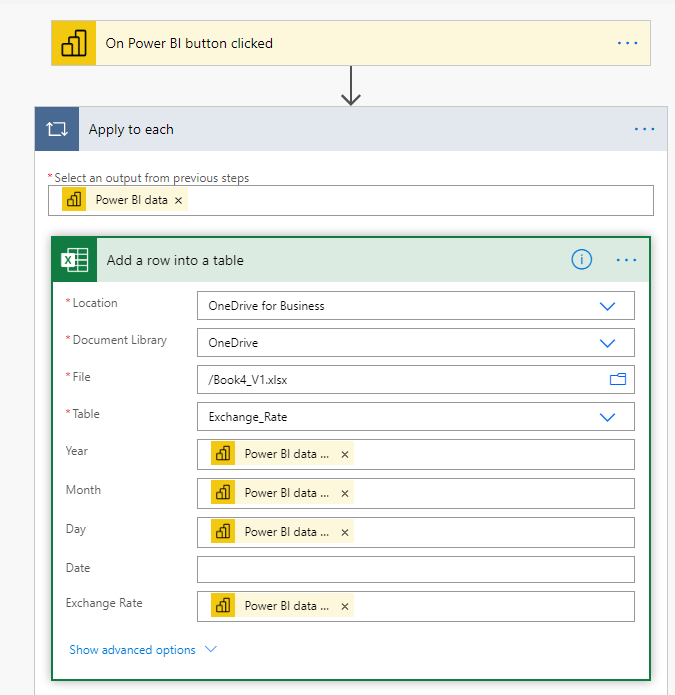
Task: Remove the token in the Exchange Rate field
Action: click(x=345, y=606)
